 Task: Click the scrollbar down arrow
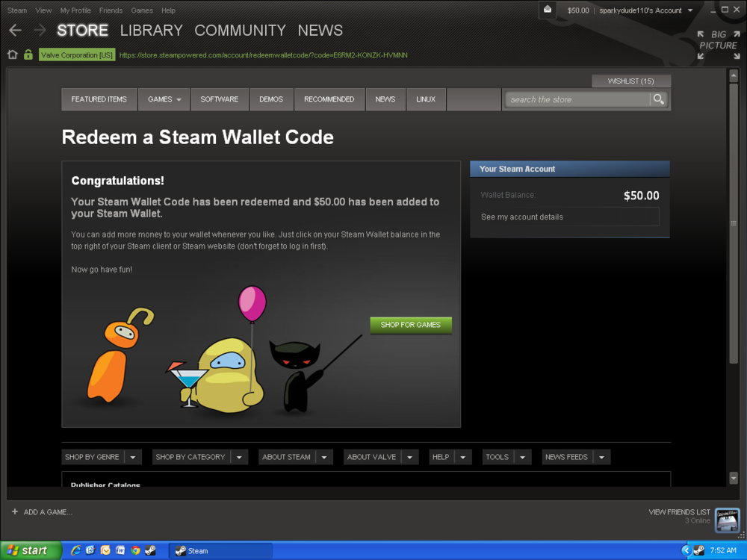(734, 478)
